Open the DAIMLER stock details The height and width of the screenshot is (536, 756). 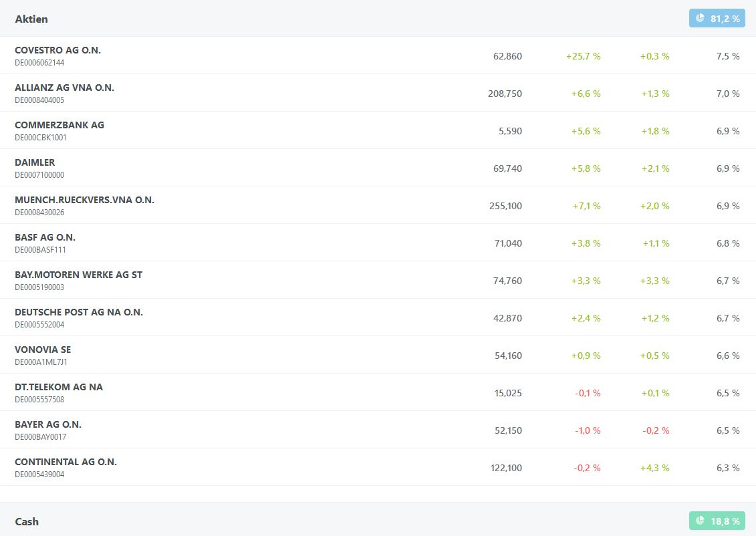[x=35, y=162]
